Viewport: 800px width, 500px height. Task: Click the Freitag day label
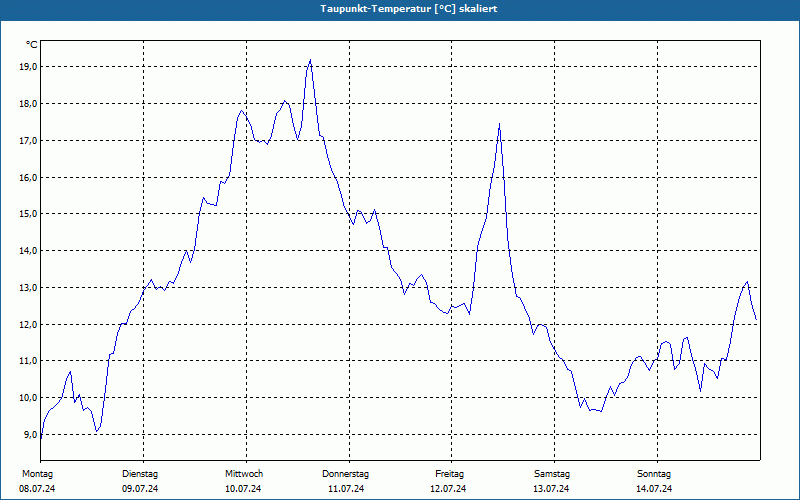(x=449, y=474)
